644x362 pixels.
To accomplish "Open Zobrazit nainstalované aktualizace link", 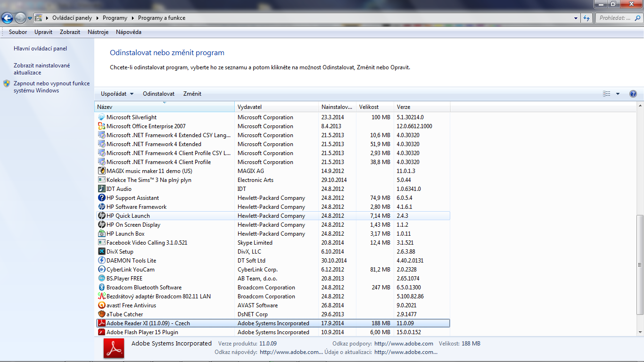I will tap(41, 69).
